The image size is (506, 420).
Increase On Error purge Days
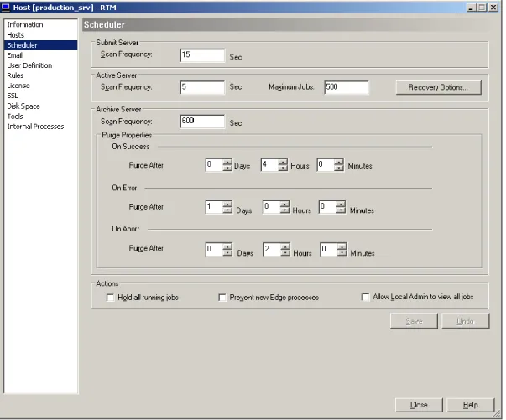tap(227, 204)
